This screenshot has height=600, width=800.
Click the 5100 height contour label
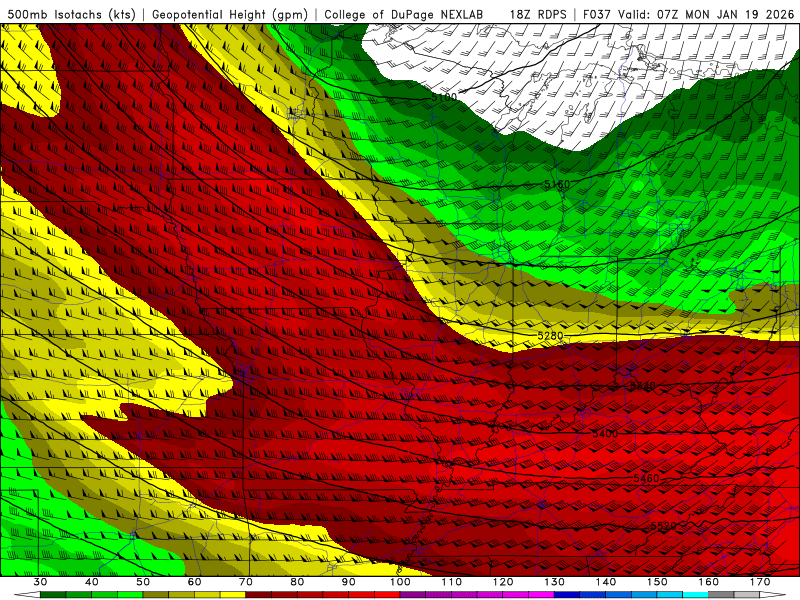444,97
